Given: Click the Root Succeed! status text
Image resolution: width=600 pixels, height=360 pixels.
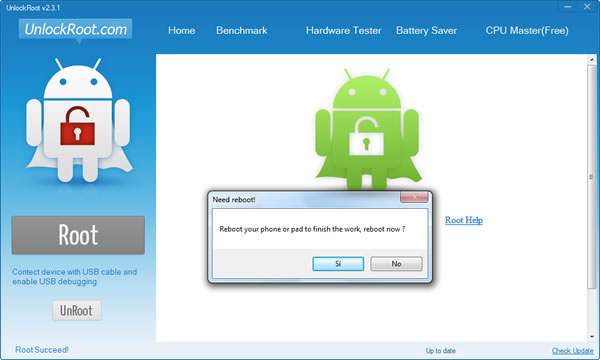Looking at the screenshot, I should point(42,350).
